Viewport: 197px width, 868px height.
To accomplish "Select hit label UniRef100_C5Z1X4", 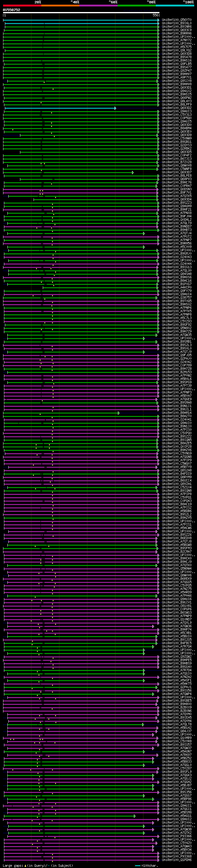I will point(176,487).
